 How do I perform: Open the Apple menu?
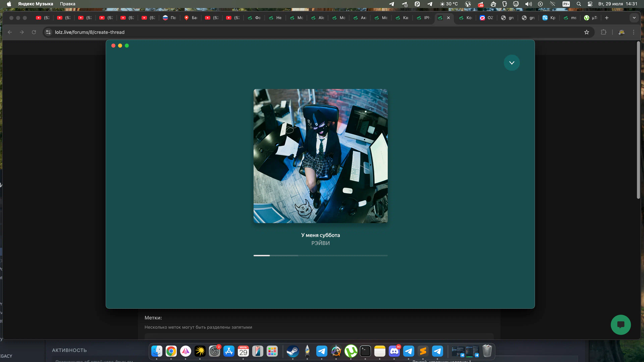[x=9, y=4]
